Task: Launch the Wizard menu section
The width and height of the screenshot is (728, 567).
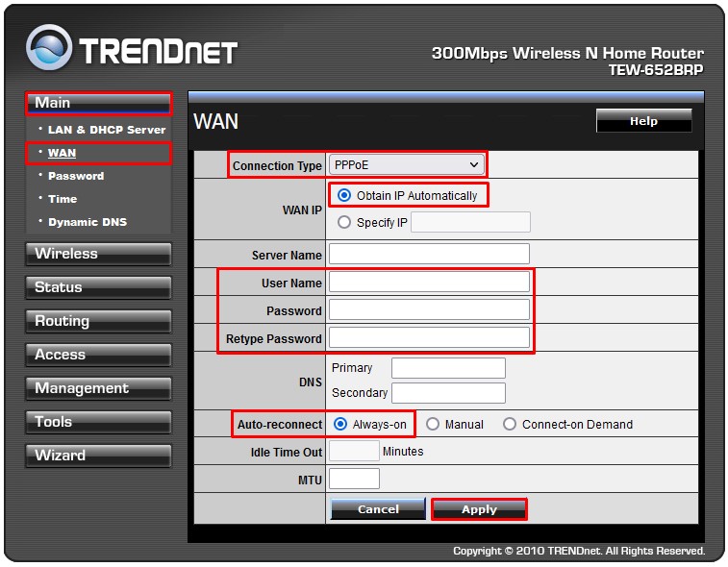Action: [x=97, y=456]
